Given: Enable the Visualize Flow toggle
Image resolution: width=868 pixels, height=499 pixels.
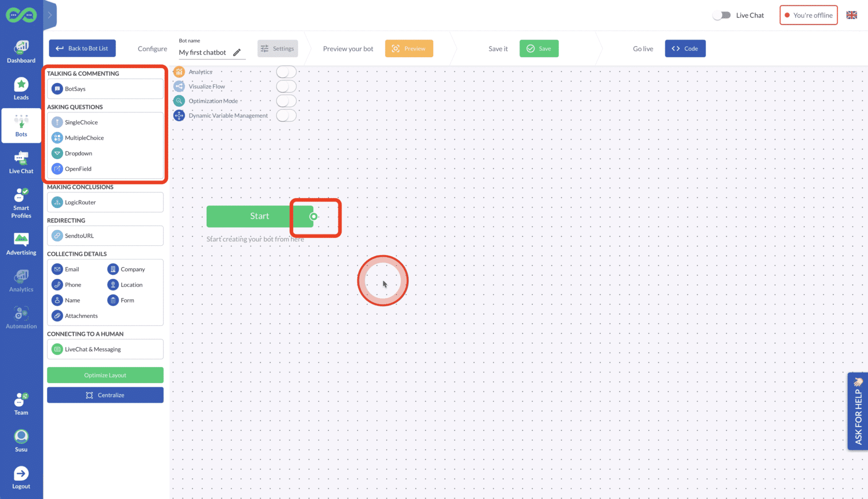Looking at the screenshot, I should point(287,86).
